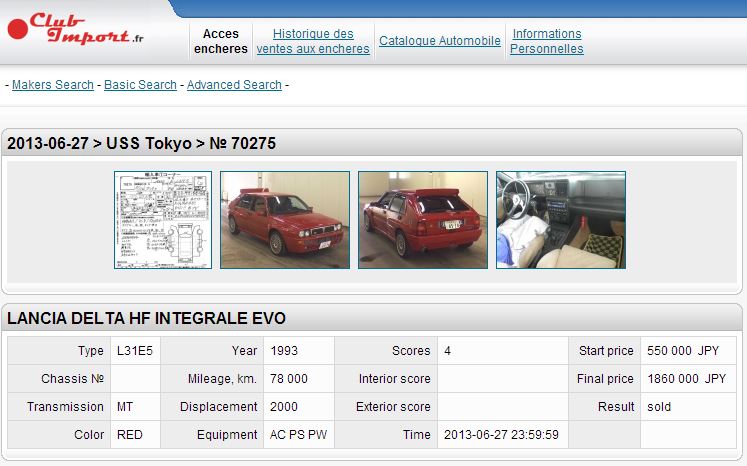Open the Acces encheres tab

[220, 41]
